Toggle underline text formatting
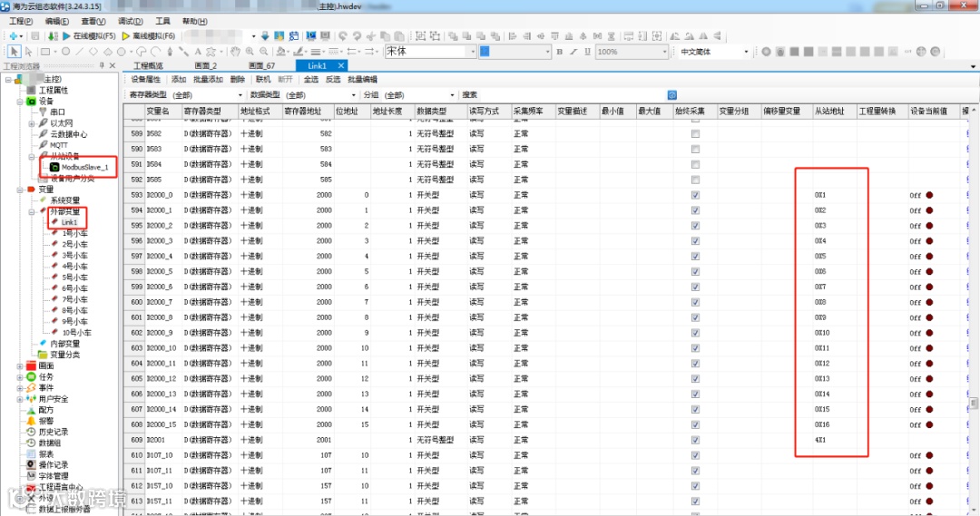This screenshot has height=516, width=980. 587,52
